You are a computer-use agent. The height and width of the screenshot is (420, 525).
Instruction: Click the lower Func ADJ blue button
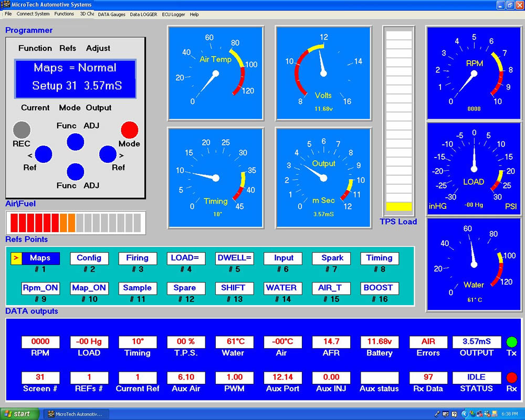[x=75, y=172]
